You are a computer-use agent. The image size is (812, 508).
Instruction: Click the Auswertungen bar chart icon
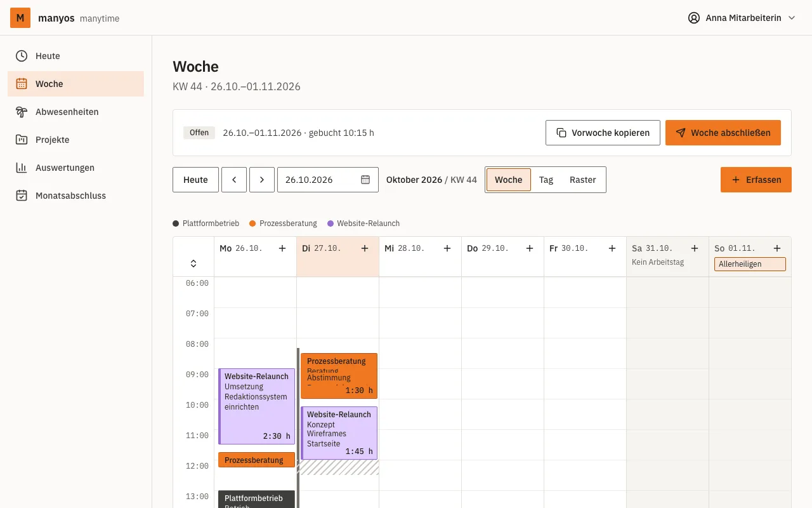pos(22,168)
